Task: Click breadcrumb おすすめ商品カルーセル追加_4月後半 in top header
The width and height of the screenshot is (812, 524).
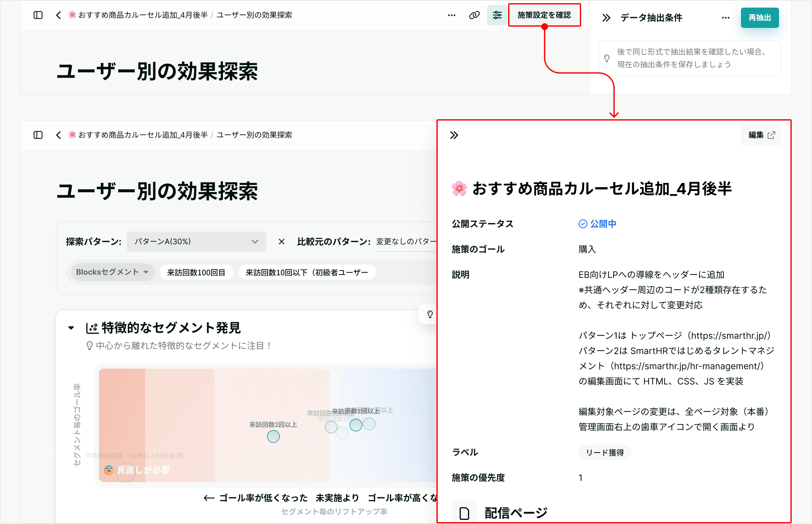Action: tap(138, 15)
